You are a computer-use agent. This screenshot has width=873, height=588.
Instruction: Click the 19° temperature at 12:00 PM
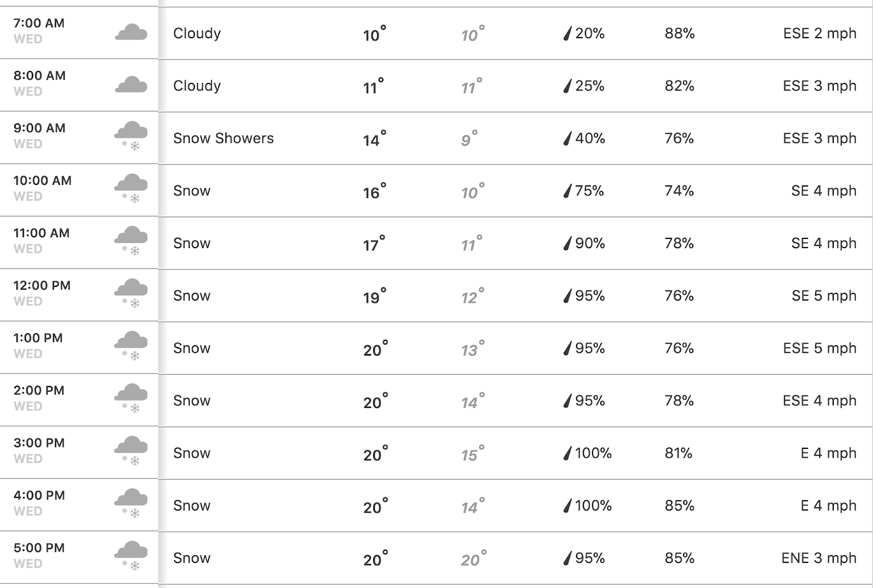pyautogui.click(x=375, y=296)
